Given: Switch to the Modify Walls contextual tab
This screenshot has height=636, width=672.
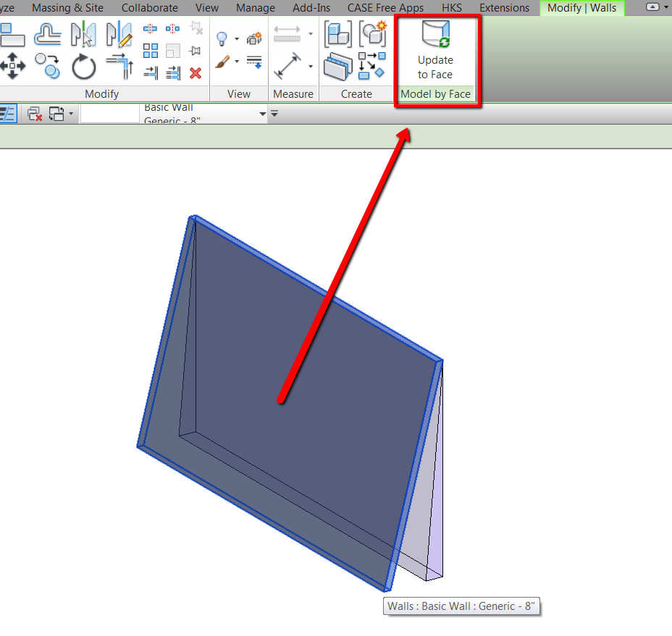Looking at the screenshot, I should (x=582, y=8).
